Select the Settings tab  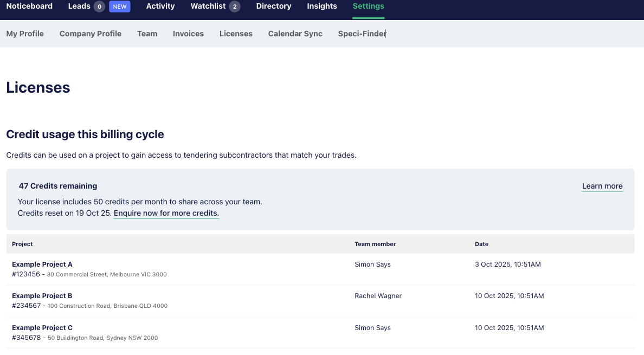(x=368, y=7)
